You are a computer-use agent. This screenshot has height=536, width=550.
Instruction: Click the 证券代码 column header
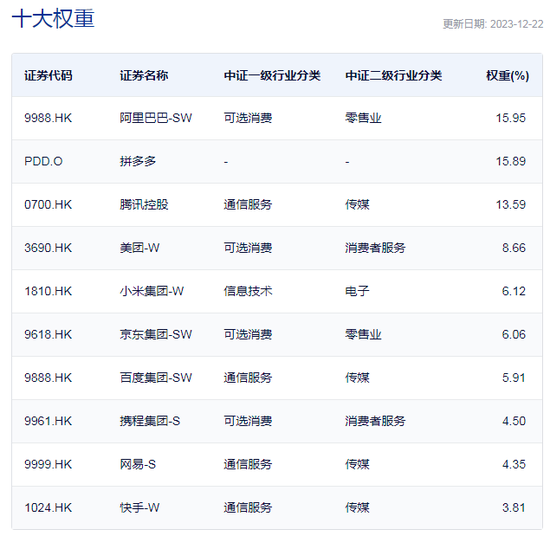pyautogui.click(x=48, y=75)
